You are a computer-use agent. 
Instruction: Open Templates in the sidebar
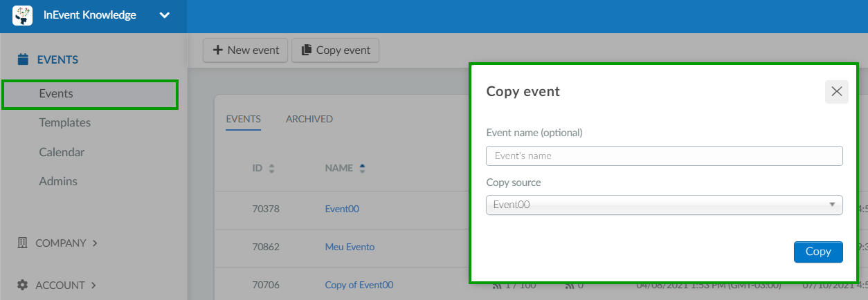point(64,122)
